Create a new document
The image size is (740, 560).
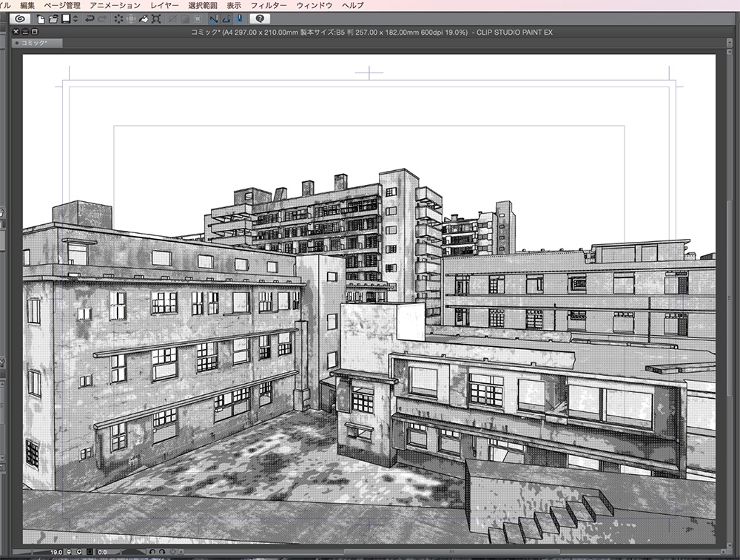pos(41,19)
